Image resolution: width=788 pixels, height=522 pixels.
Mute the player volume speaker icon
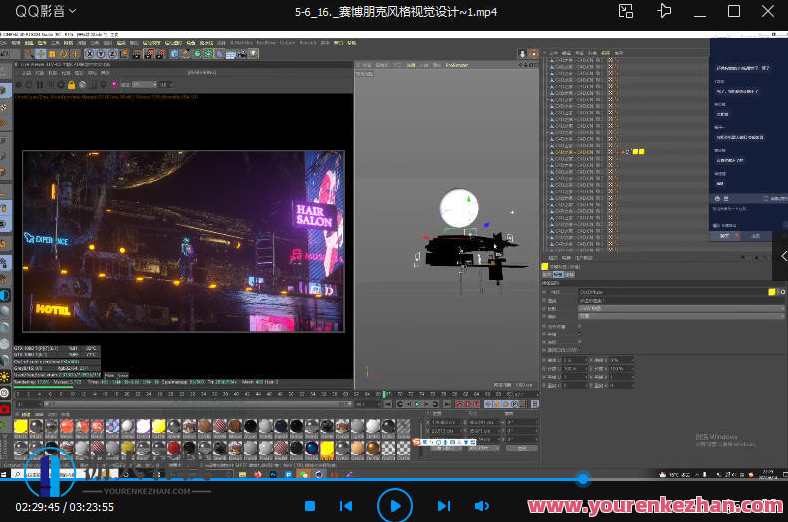pos(481,506)
